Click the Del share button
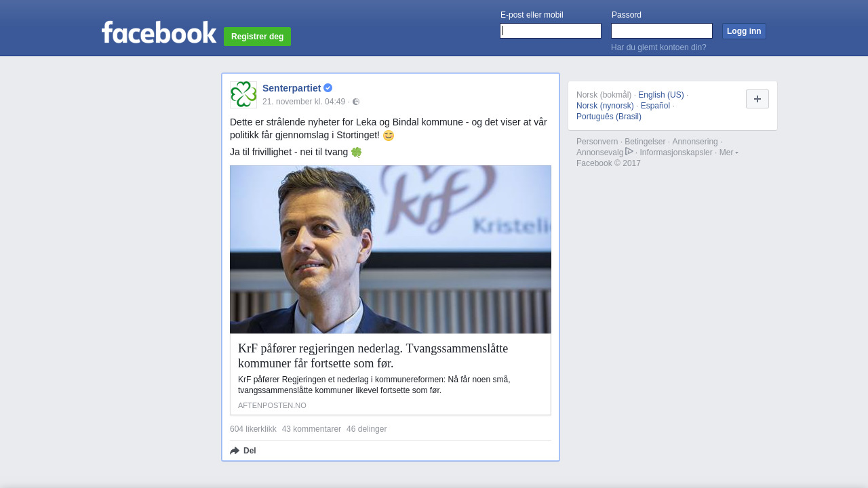 (243, 451)
